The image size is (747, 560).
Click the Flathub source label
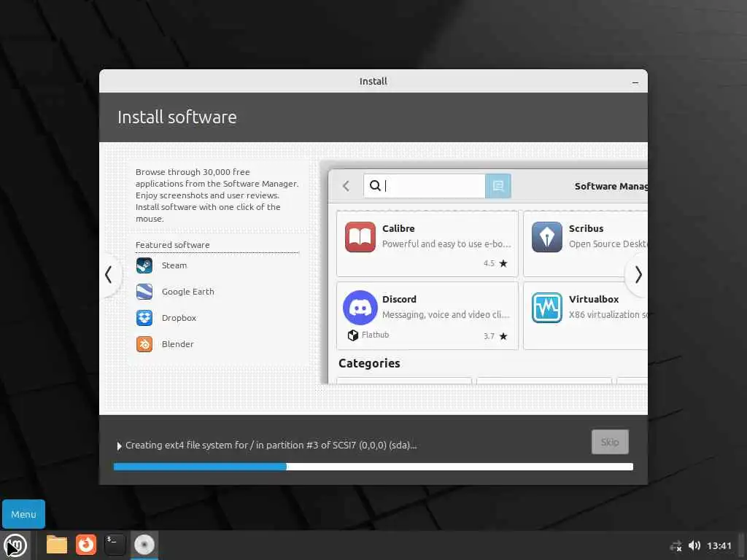(376, 335)
